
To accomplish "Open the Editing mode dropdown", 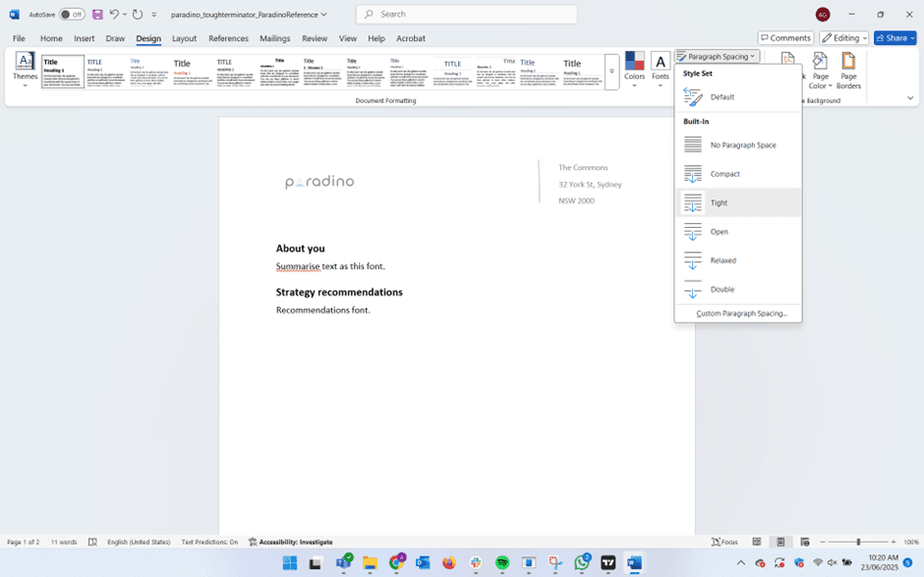I will 844,37.
